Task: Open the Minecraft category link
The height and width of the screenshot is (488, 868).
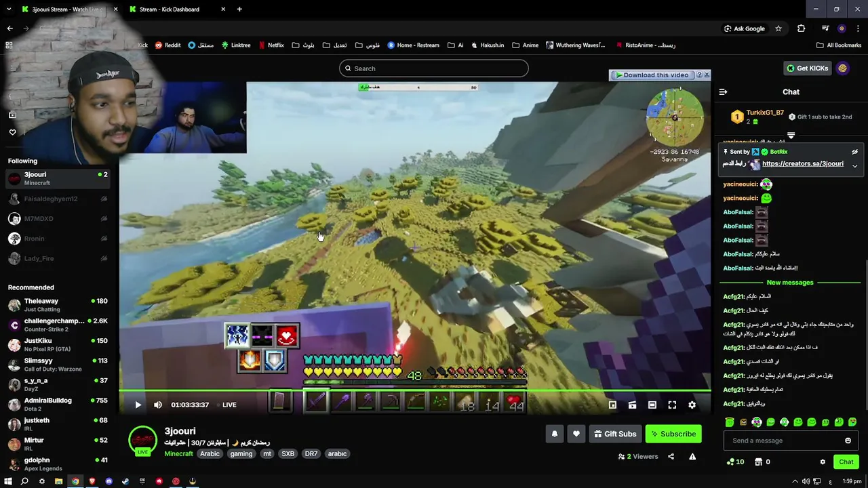Action: point(178,453)
